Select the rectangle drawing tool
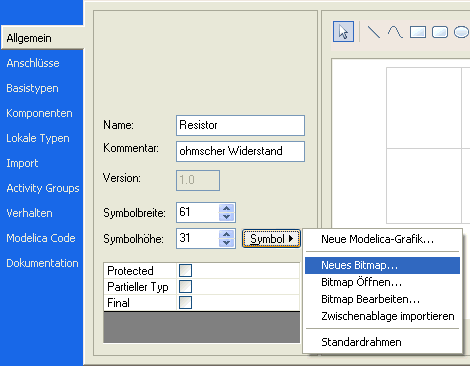Screen dimensions: 470x366 coord(418,32)
